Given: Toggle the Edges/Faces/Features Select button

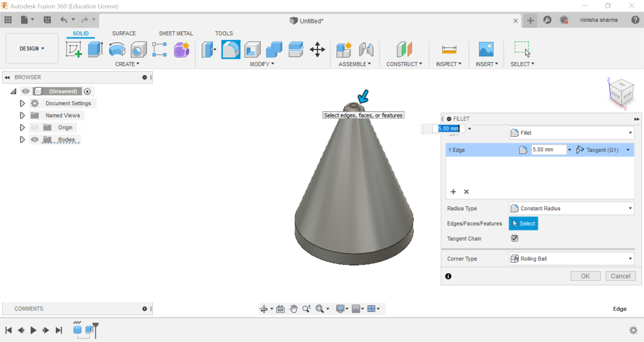Looking at the screenshot, I should (523, 223).
